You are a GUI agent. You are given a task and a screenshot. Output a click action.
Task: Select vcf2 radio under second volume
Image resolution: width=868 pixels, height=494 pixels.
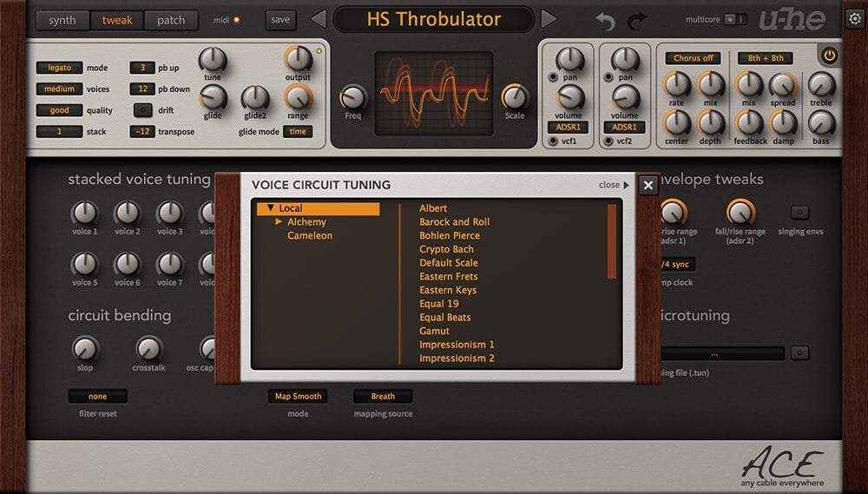pos(608,142)
